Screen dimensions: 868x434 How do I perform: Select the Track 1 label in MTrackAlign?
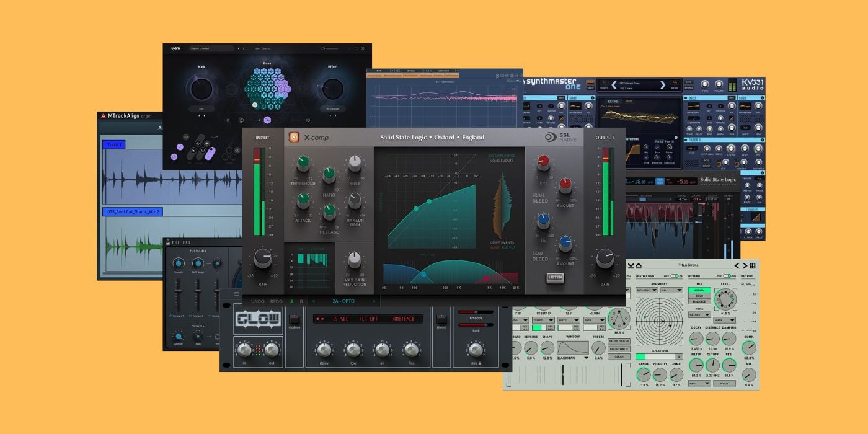(115, 144)
